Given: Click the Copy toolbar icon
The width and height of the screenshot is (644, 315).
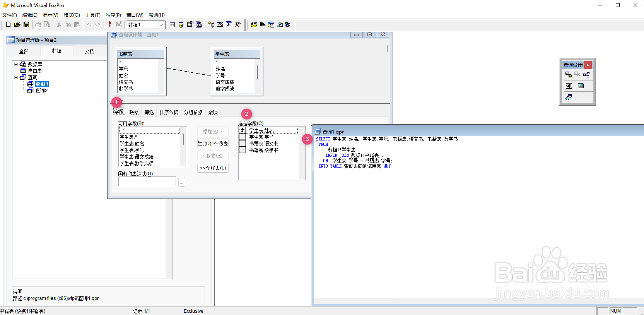Looking at the screenshot, I should 68,24.
